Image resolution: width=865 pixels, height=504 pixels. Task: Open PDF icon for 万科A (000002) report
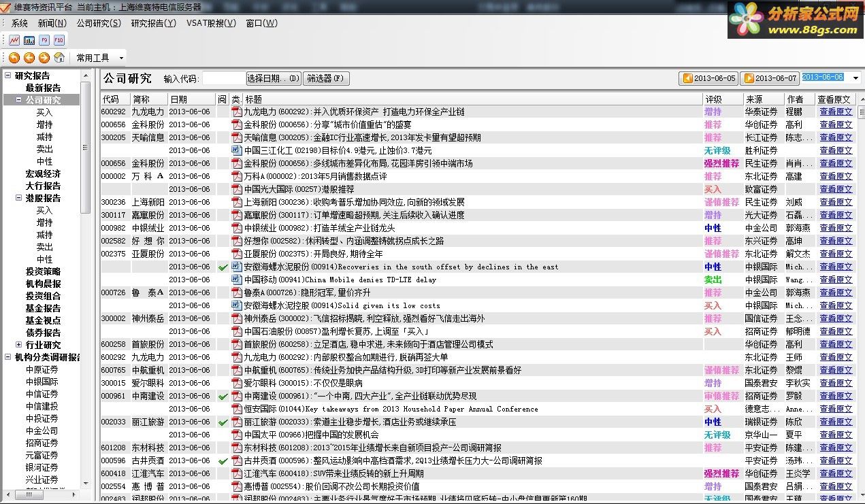(237, 176)
